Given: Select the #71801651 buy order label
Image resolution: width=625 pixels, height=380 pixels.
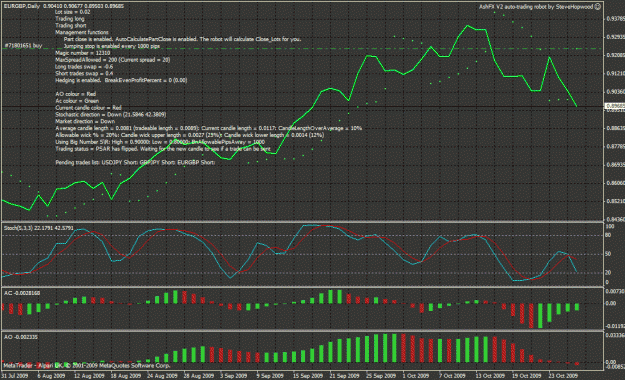Looking at the screenshot, I should click(24, 46).
